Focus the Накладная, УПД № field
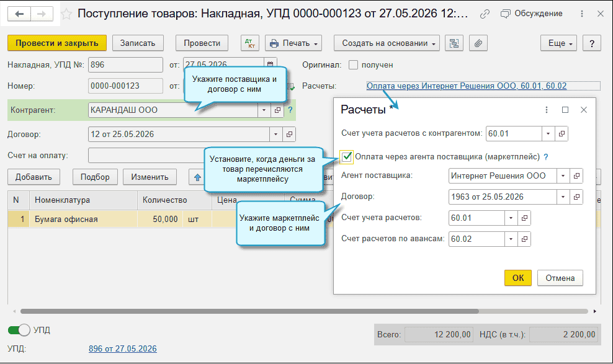Screen dimensions: 613x364 (x=125, y=65)
